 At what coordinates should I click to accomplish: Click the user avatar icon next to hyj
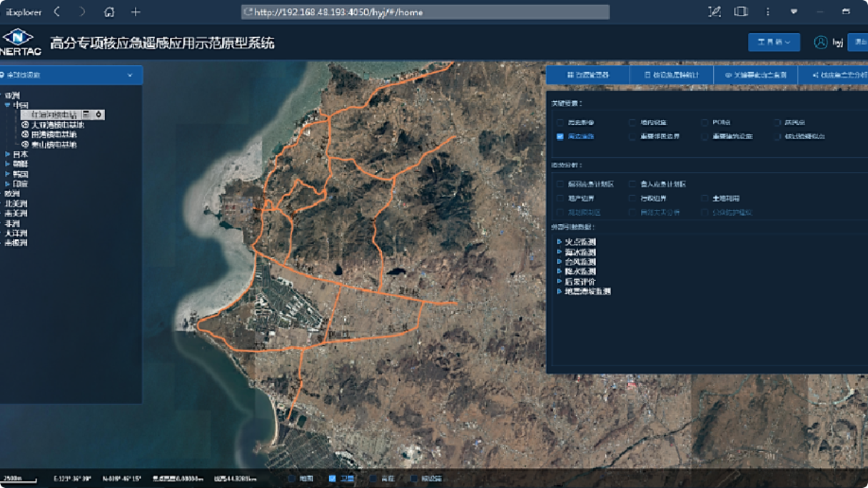pos(820,43)
